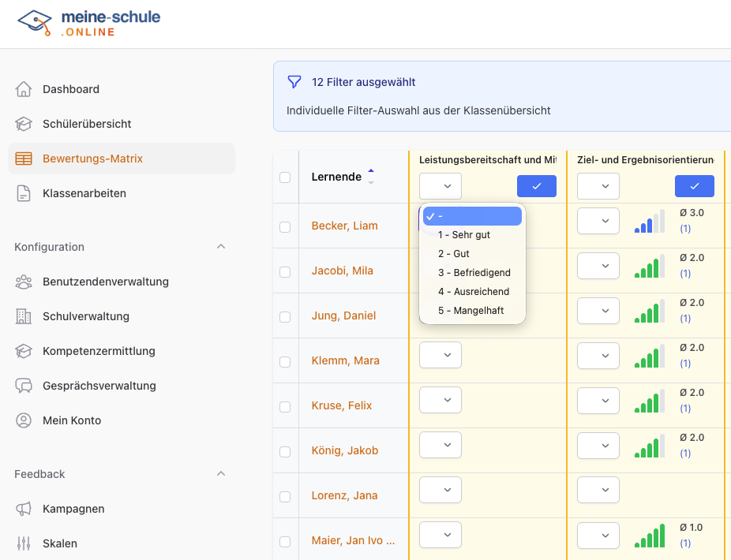Choose '5 - Mangelhaft' in the grade menu

(471, 310)
